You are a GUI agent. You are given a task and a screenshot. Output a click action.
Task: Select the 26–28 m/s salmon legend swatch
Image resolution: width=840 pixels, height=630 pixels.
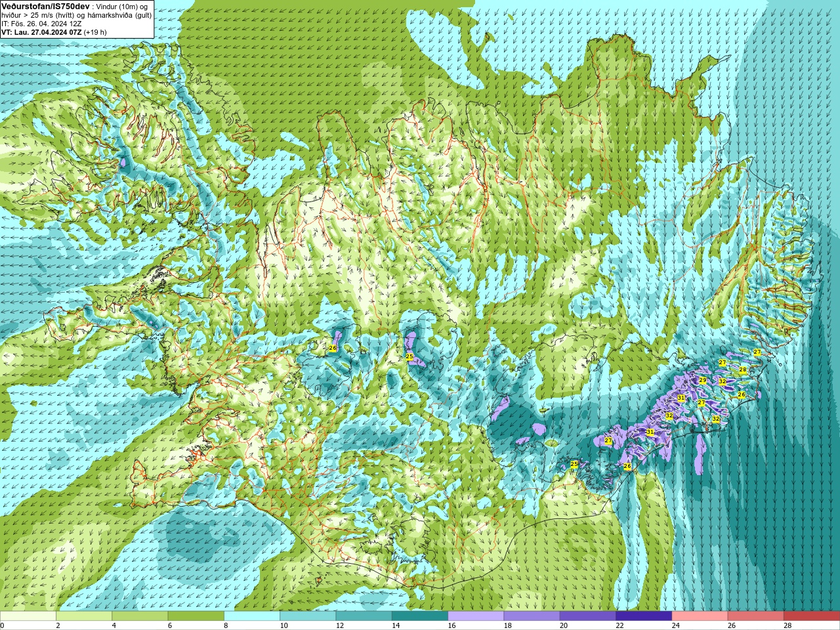tap(756, 616)
